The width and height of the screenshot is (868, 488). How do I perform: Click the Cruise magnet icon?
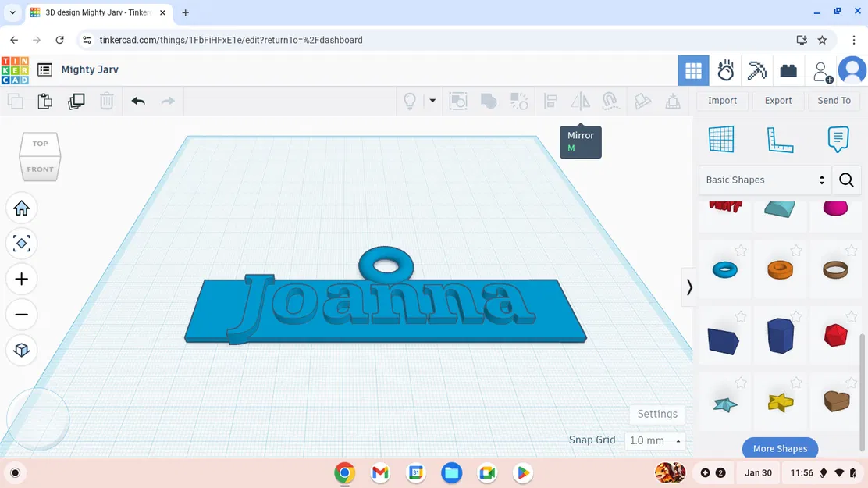pos(610,101)
